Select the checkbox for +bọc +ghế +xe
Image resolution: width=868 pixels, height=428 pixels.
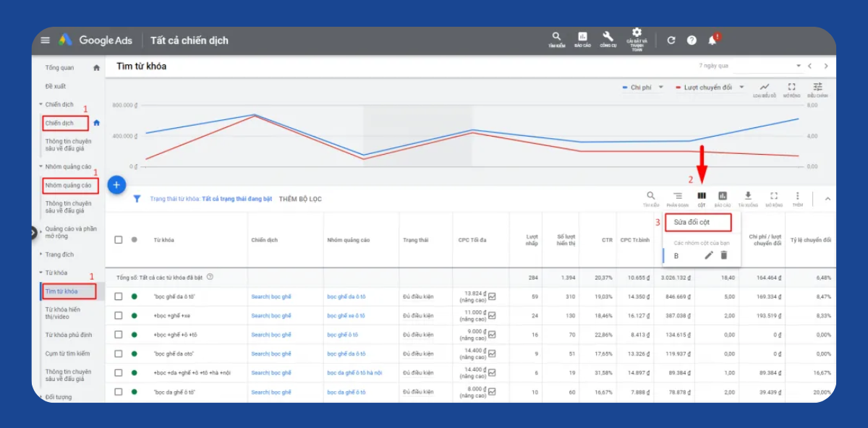click(x=119, y=316)
